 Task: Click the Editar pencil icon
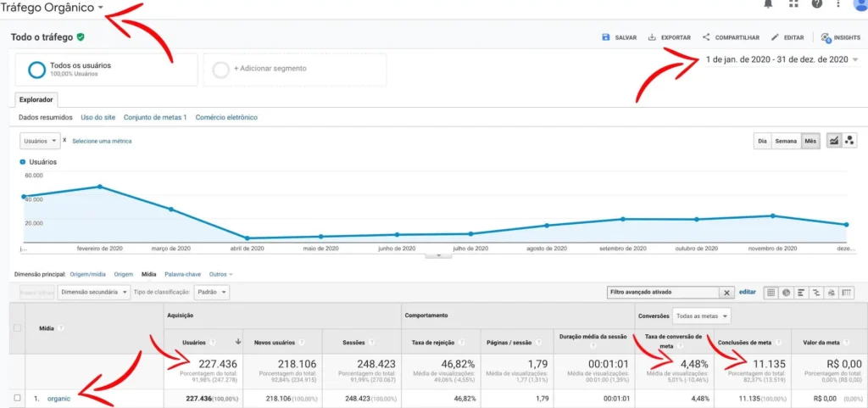[x=775, y=37]
